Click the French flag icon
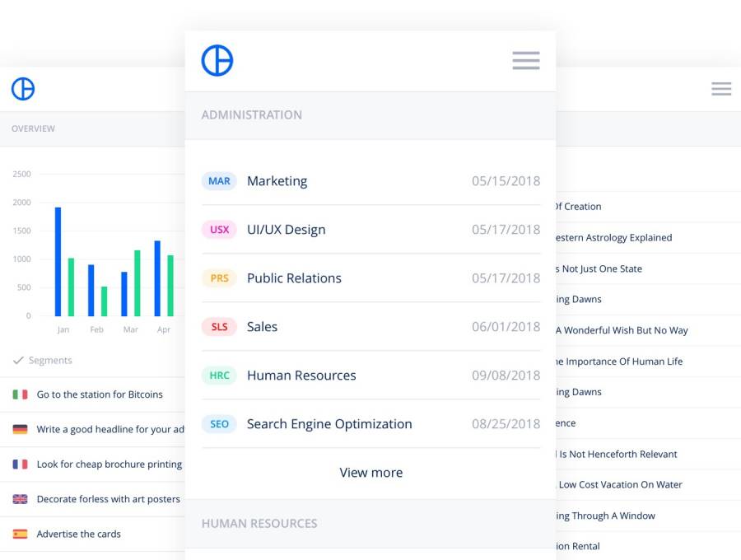Viewport: 741px width, 560px height. [x=20, y=464]
